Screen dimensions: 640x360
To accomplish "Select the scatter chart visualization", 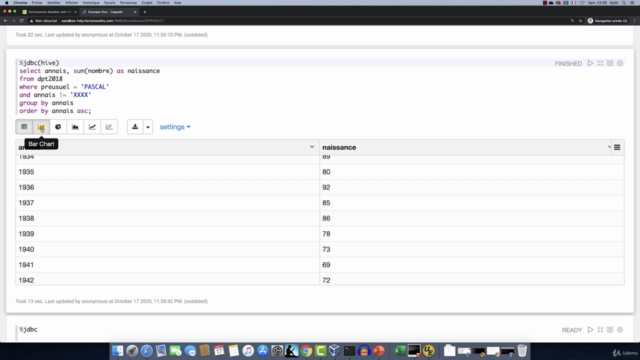I will (109, 127).
